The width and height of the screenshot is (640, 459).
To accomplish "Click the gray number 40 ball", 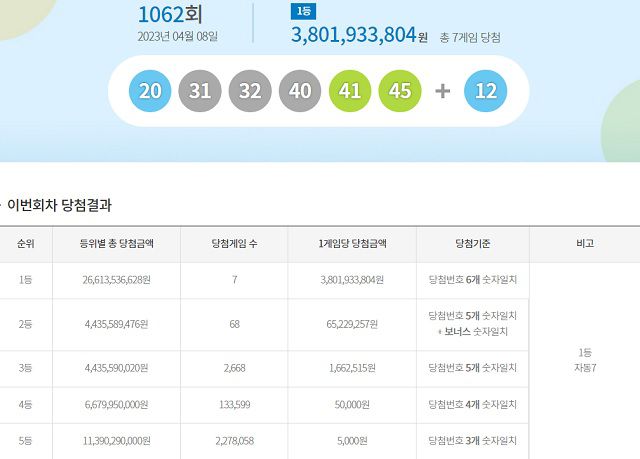I will pos(300,92).
